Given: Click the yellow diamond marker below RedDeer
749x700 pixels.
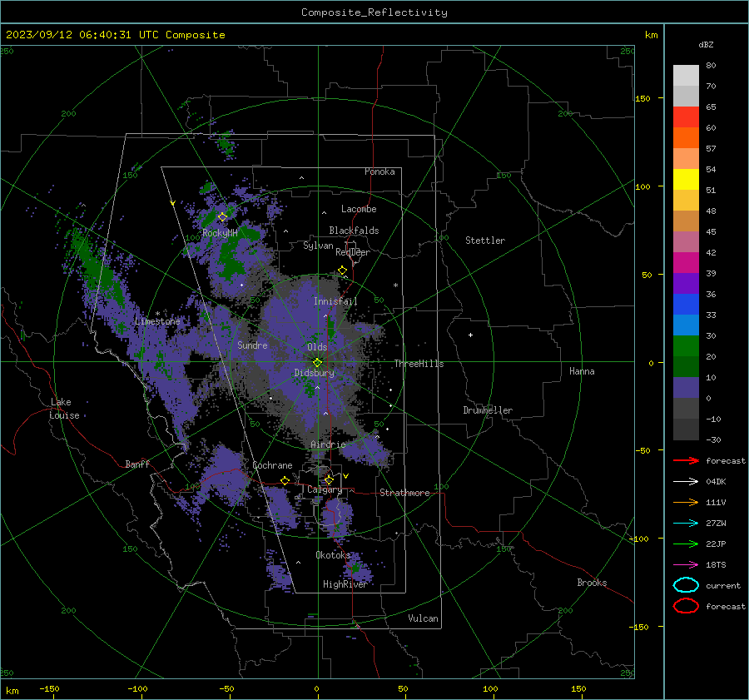Looking at the screenshot, I should (343, 271).
